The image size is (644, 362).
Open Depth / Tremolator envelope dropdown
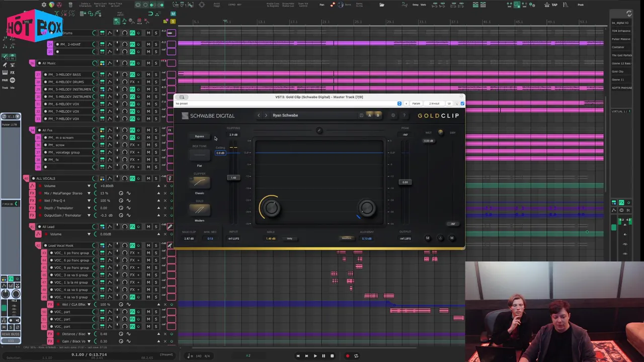point(89,208)
